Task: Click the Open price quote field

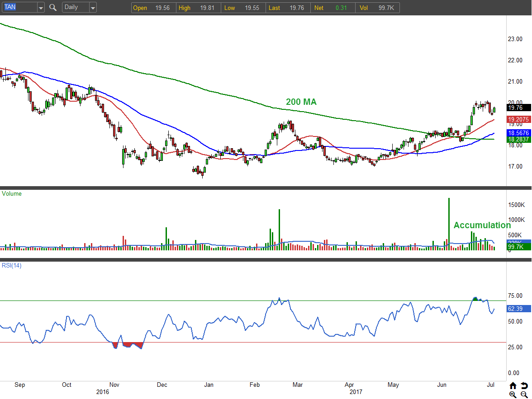Action: tap(151, 8)
